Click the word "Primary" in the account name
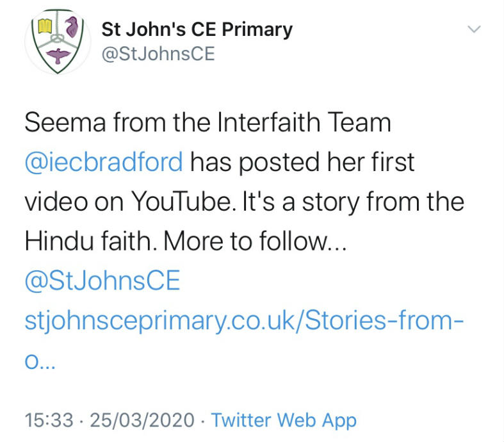 click(x=257, y=31)
